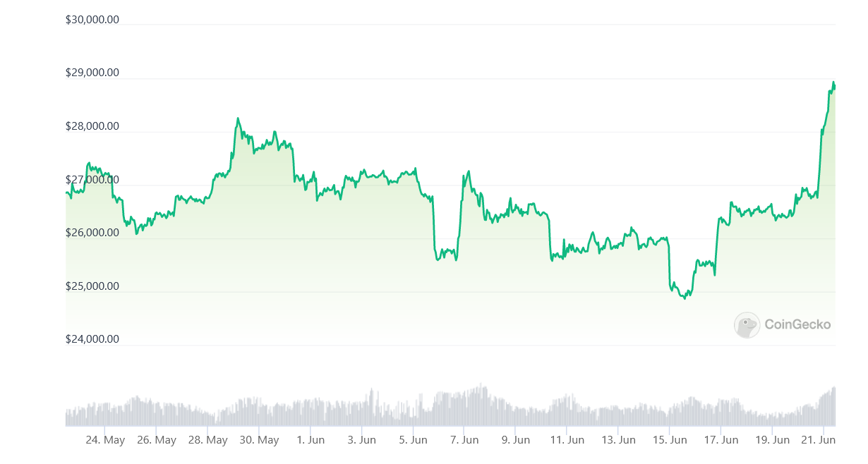
Task: Click the 21. Jun date label
Action: pos(819,440)
